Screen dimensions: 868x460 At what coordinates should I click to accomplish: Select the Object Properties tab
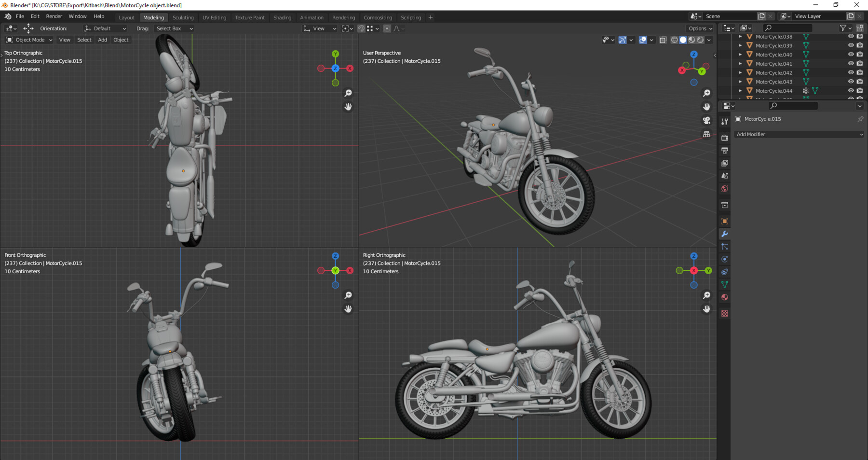pos(724,221)
